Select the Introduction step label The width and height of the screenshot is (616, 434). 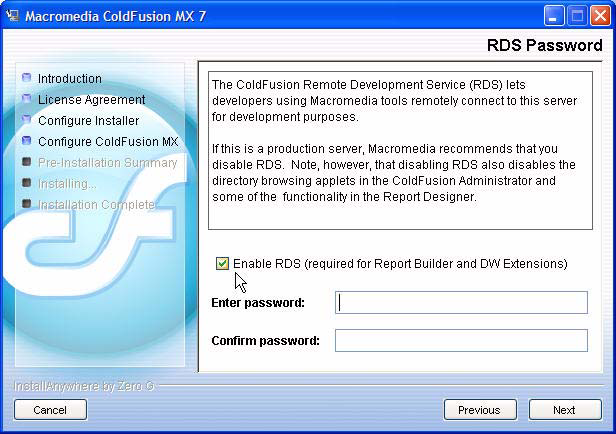(70, 79)
